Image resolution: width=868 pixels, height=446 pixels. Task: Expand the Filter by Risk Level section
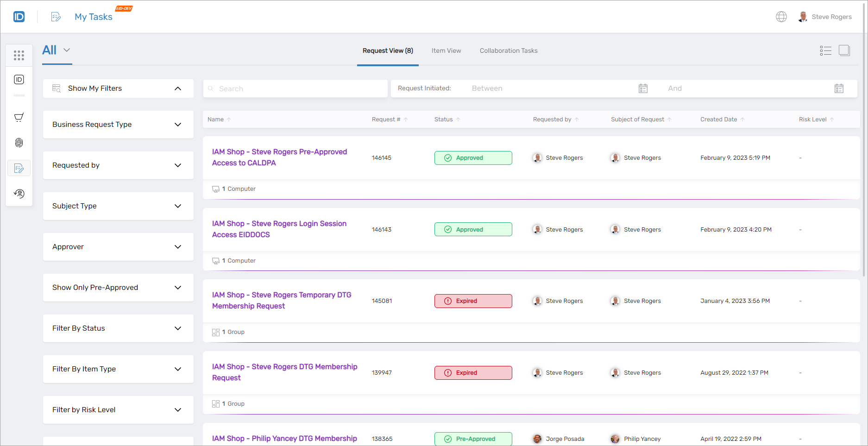tap(178, 409)
